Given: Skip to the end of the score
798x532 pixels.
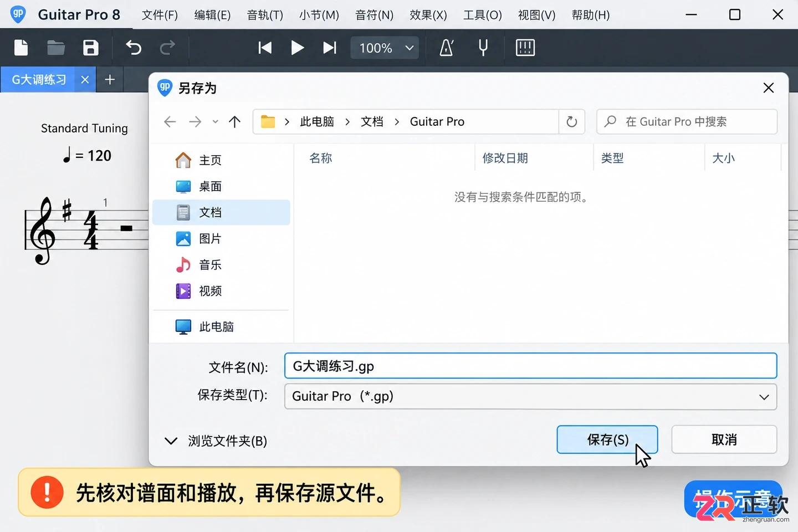Looking at the screenshot, I should pos(330,48).
